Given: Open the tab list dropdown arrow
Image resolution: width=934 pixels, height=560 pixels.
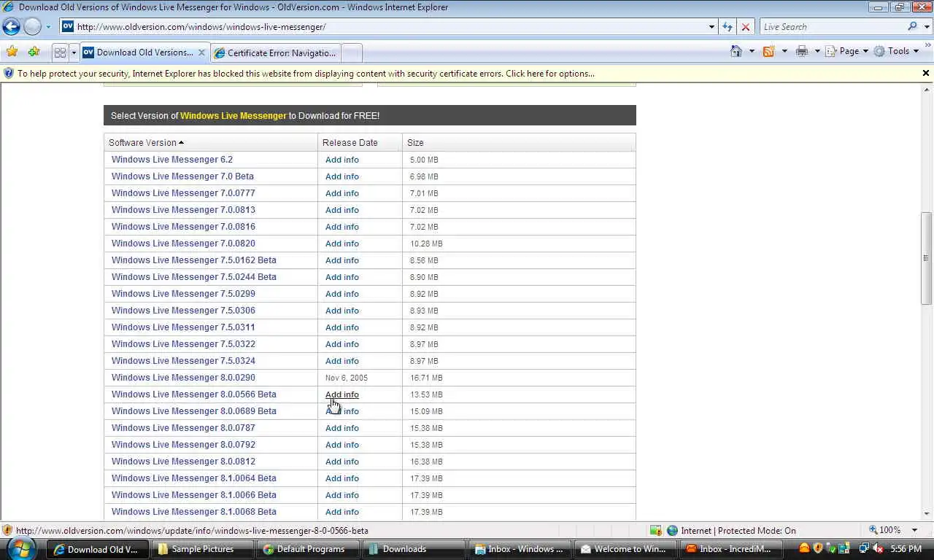Looking at the screenshot, I should [73, 52].
